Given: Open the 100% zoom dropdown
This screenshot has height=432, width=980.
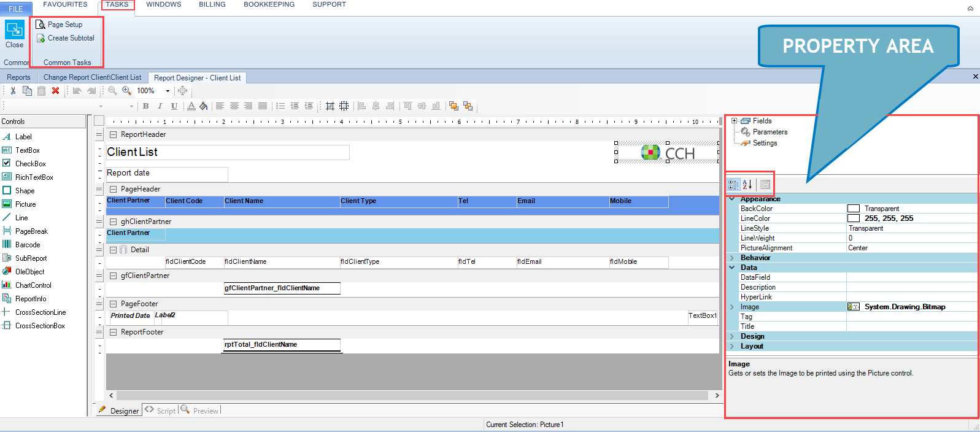Looking at the screenshot, I should click(168, 91).
